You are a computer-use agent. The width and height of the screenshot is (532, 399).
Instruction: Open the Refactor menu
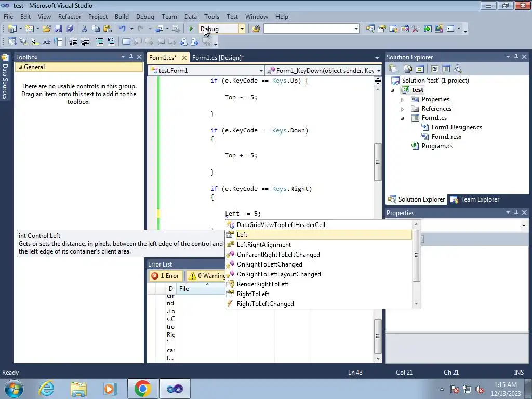pyautogui.click(x=70, y=17)
